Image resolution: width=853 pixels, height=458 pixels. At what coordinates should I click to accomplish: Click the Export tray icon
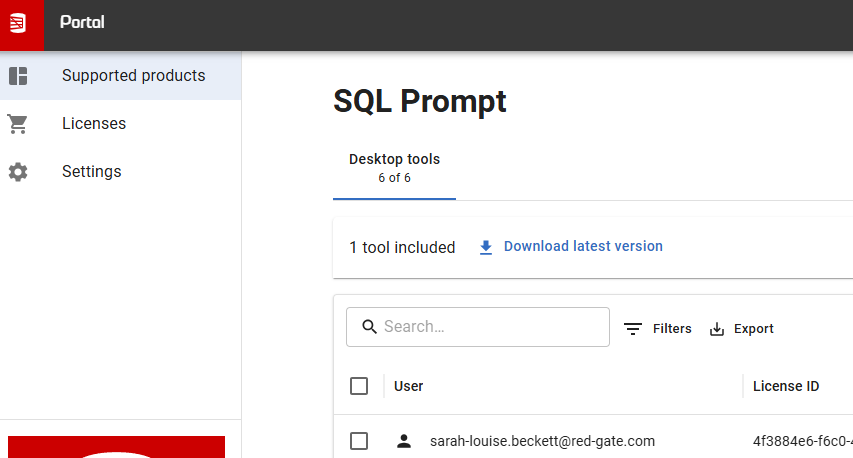pos(717,329)
